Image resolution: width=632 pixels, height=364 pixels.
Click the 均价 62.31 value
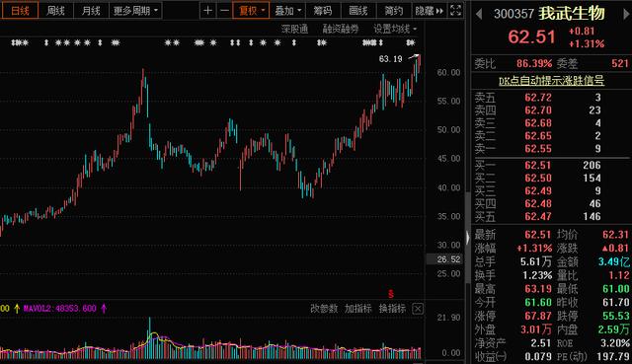[x=615, y=235]
